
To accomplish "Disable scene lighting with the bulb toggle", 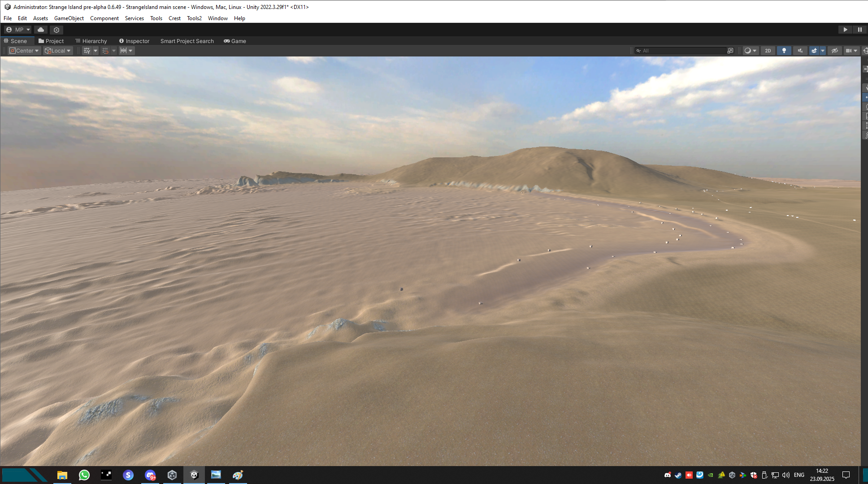I will (x=784, y=50).
